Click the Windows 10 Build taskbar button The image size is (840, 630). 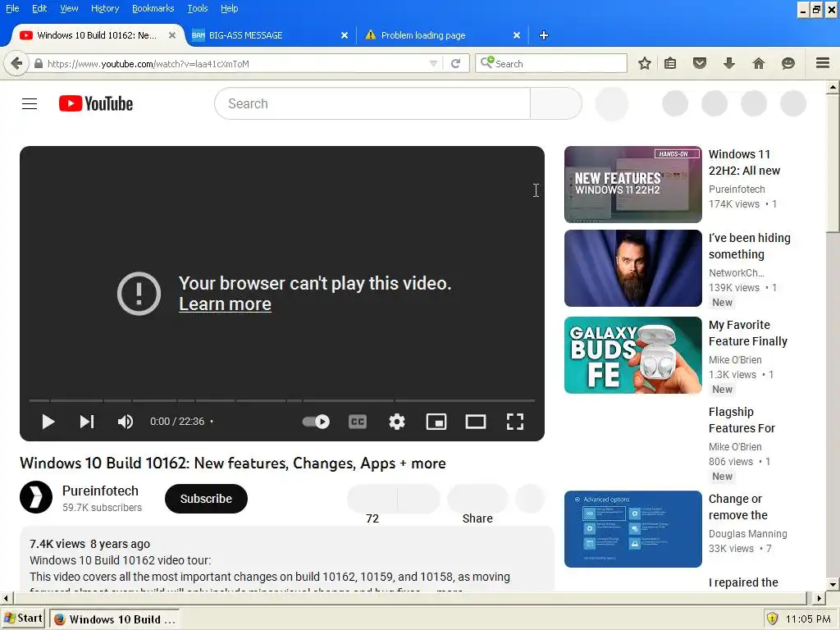(x=114, y=619)
